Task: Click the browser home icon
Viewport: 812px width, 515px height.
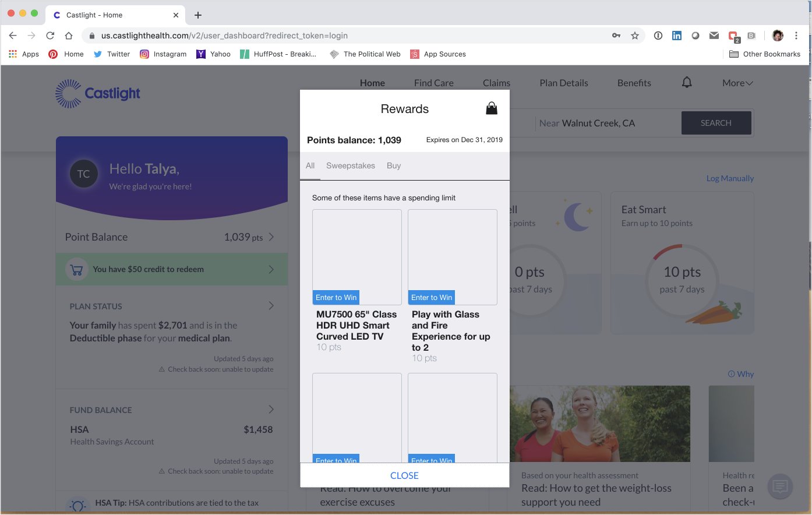Action: click(x=69, y=36)
